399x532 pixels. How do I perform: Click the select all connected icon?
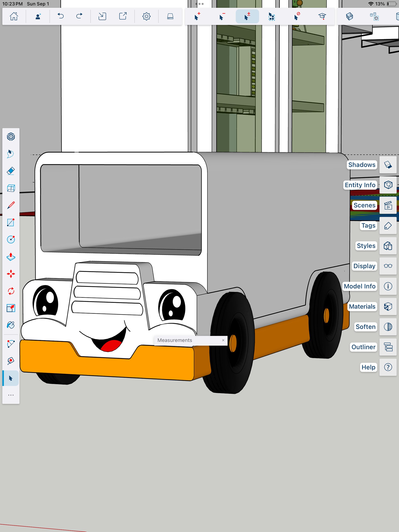tap(272, 16)
